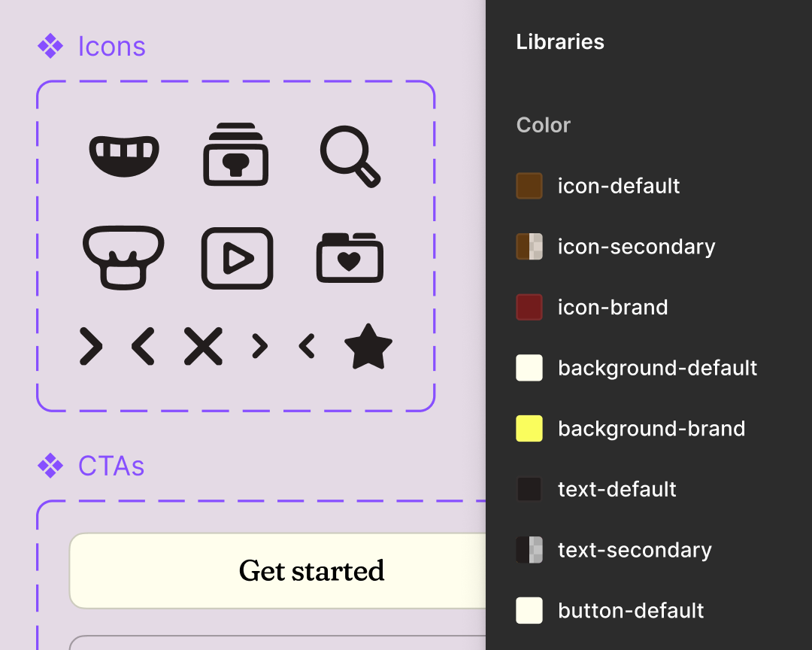Screen dimensions: 812x650
Task: Select the smiling mouth icon
Action: [123, 154]
